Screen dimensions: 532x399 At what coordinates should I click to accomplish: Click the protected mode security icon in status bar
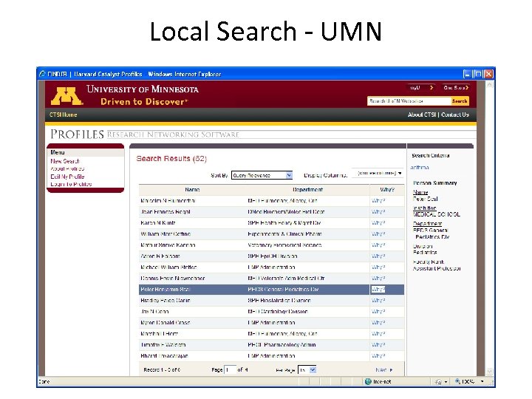point(438,382)
